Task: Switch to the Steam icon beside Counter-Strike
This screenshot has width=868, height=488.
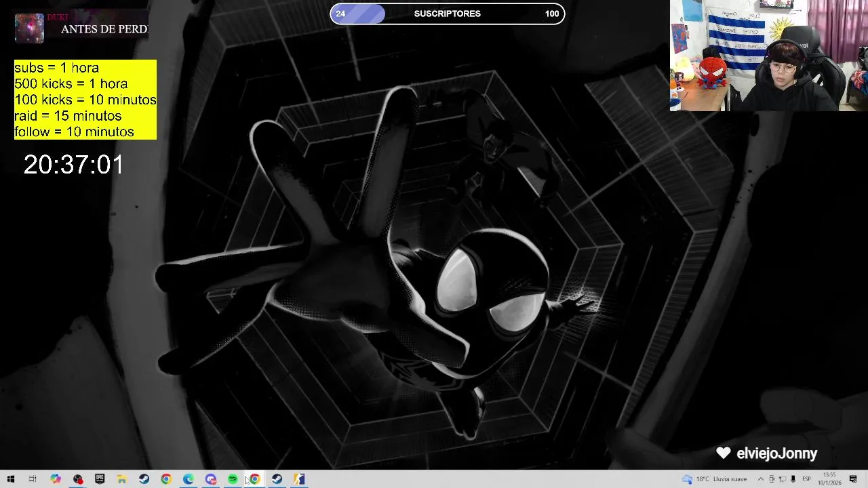Action: 277,479
